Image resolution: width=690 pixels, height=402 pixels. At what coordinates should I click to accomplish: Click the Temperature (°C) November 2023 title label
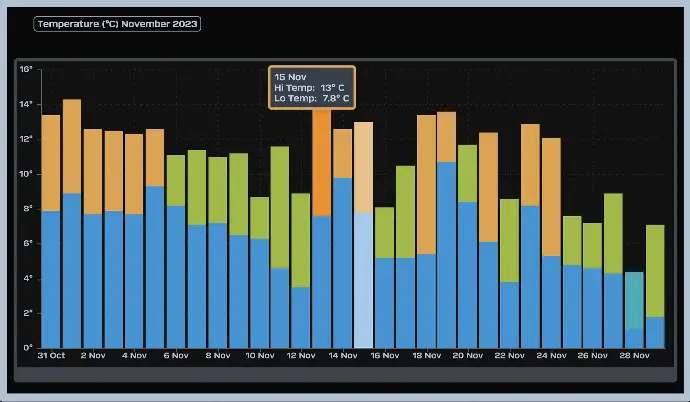tap(117, 24)
